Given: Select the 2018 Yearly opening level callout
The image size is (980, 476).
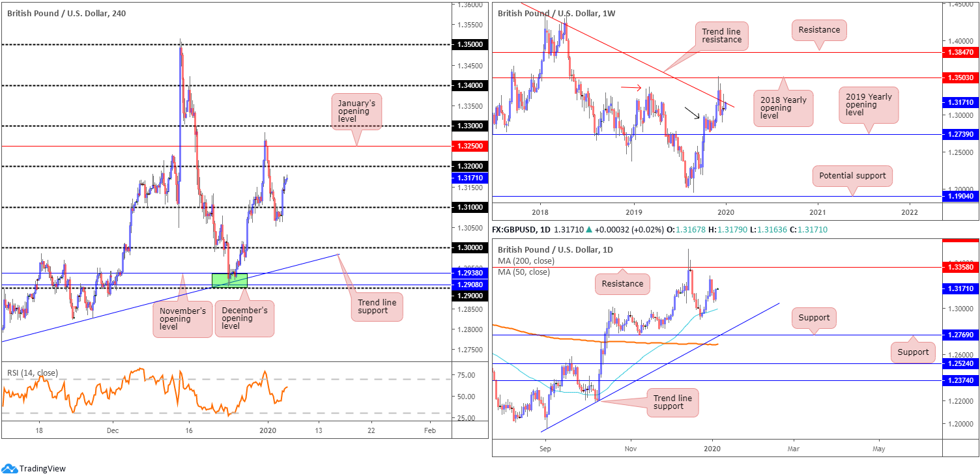Looking at the screenshot, I should (783, 108).
